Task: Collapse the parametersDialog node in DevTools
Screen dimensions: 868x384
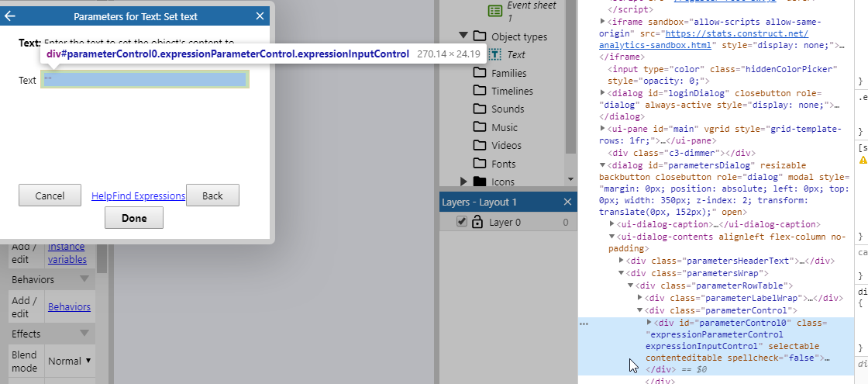Action: tap(604, 164)
